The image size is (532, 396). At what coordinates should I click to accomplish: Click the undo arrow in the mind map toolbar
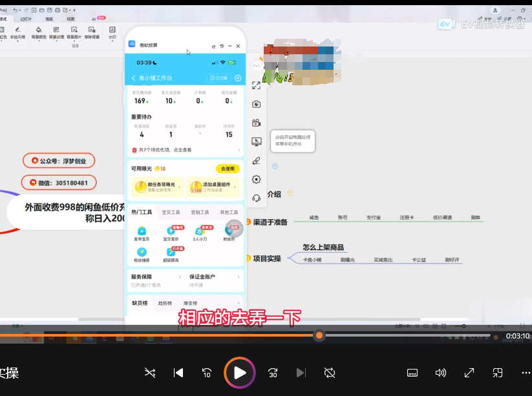[x=15, y=10]
